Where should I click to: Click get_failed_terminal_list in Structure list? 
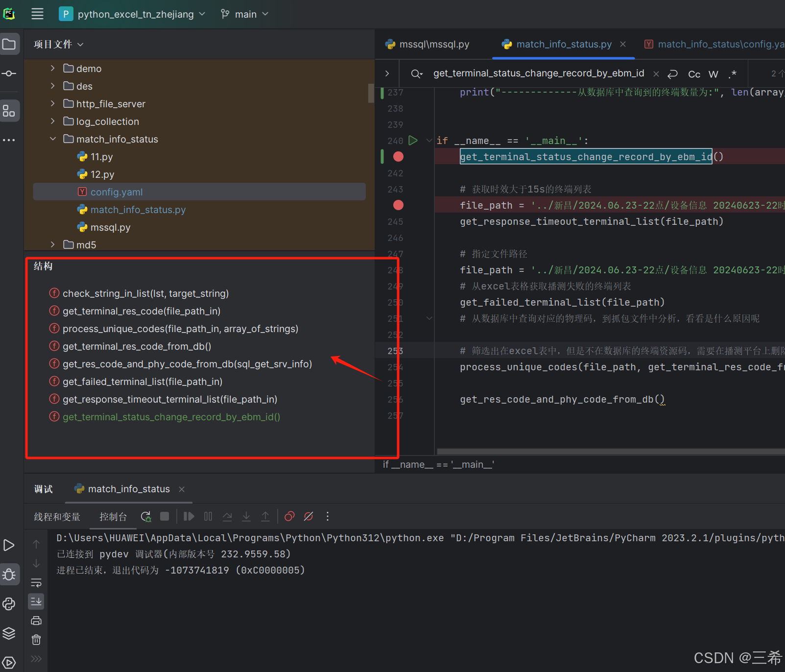pos(143,381)
